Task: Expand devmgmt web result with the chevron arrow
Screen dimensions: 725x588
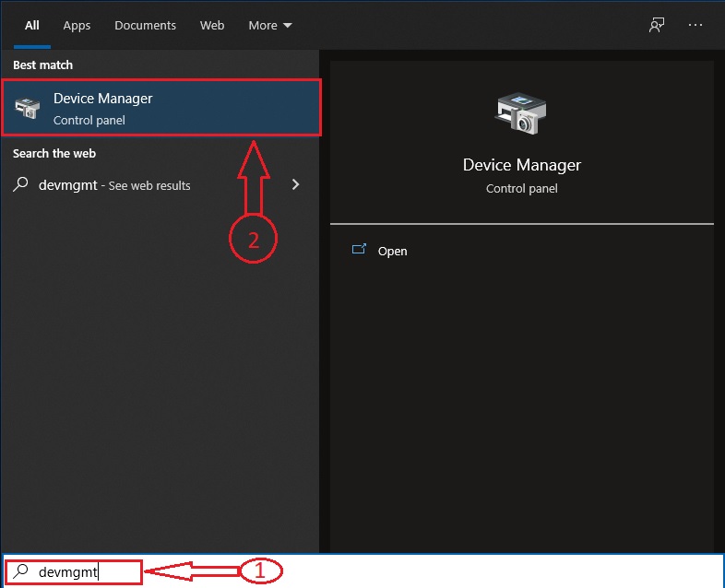Action: pos(295,184)
